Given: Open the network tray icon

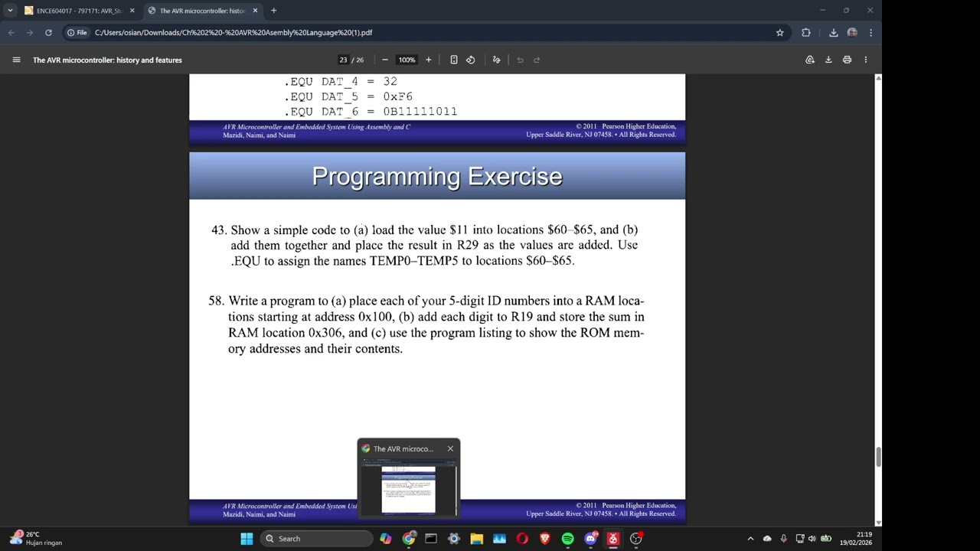Looking at the screenshot, I should pos(800,539).
